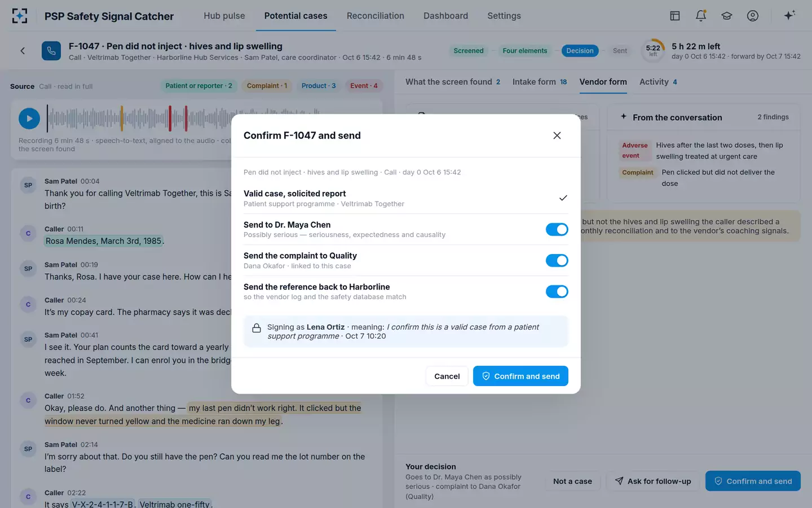Click the phone call icon for F-1047
The width and height of the screenshot is (812, 508).
click(51, 51)
